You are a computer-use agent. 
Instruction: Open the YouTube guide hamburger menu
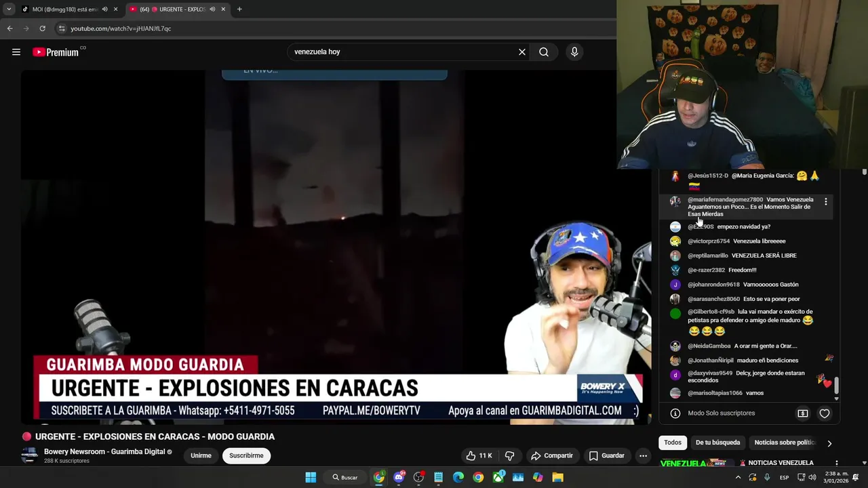(x=16, y=52)
